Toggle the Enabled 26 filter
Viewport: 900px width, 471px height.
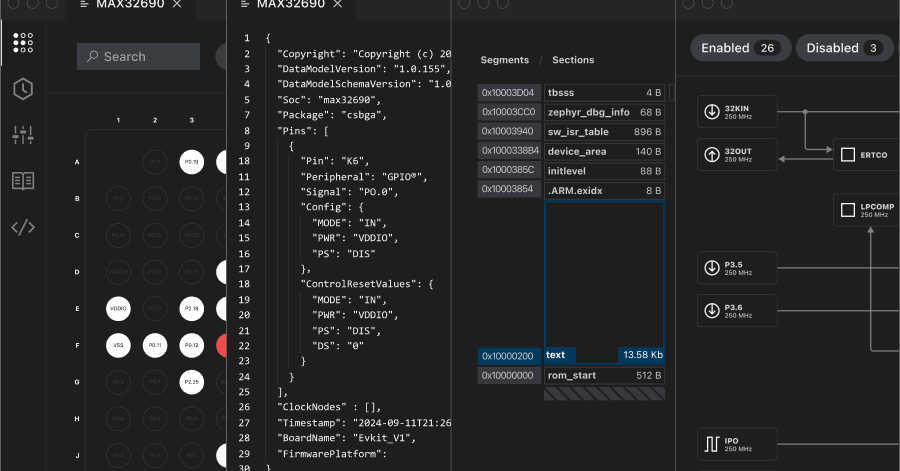[740, 48]
